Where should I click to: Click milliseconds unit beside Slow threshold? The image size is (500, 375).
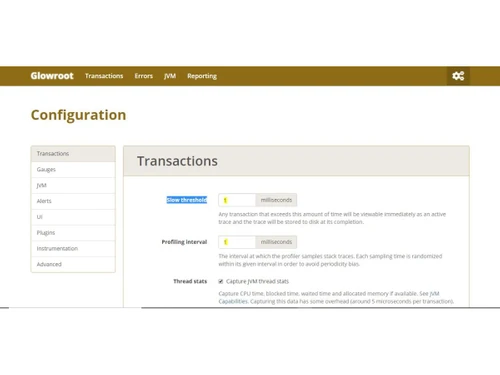pos(276,200)
